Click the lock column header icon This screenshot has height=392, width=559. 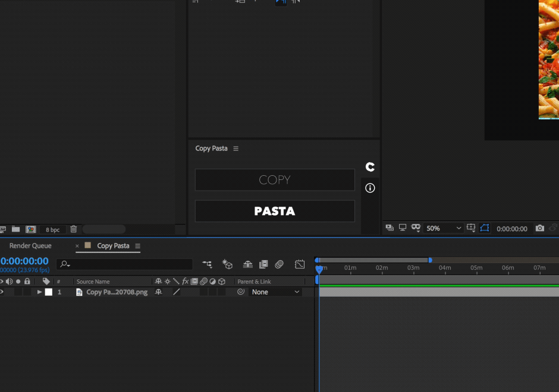(x=27, y=281)
